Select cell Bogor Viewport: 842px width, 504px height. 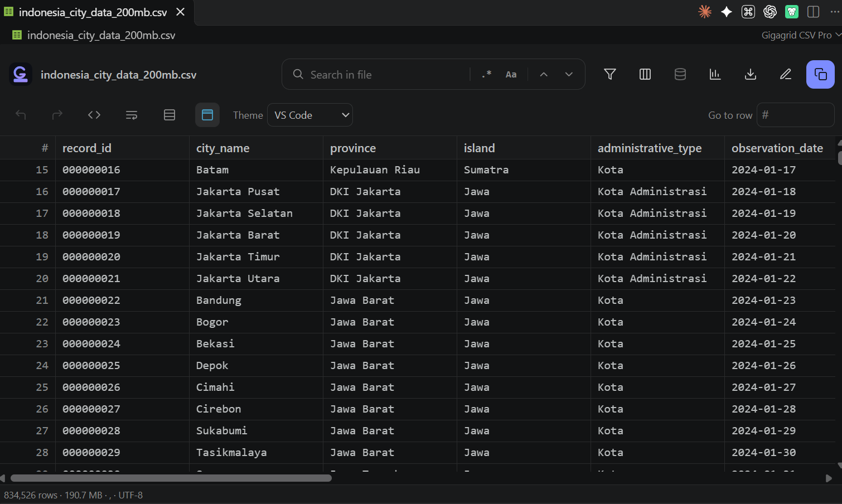(256, 322)
